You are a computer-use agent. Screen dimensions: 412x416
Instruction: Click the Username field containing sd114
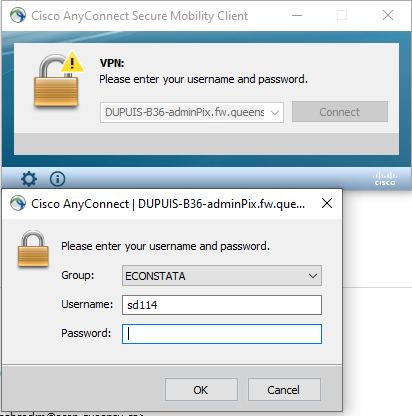[222, 305]
